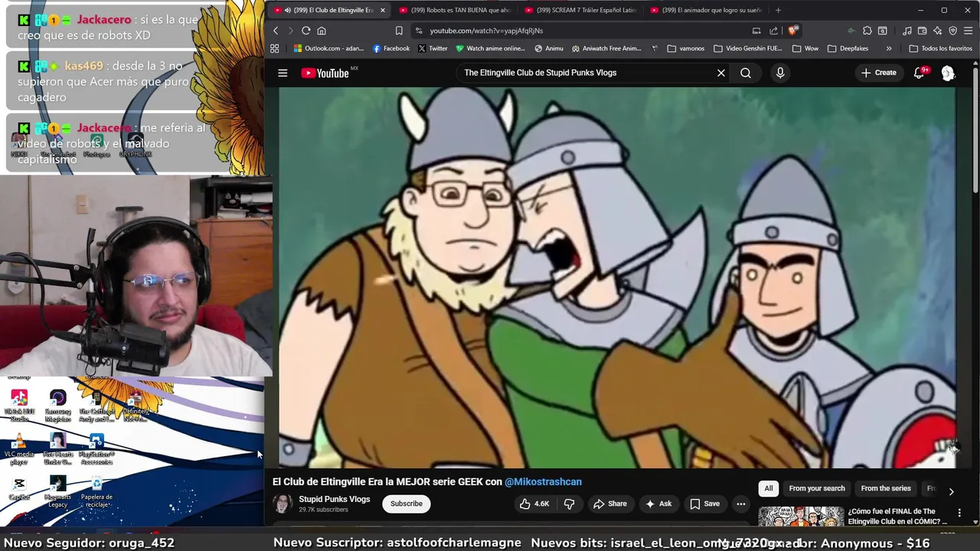This screenshot has width=980, height=551.
Task: Show more filter chips with the arrow
Action: pos(951,491)
